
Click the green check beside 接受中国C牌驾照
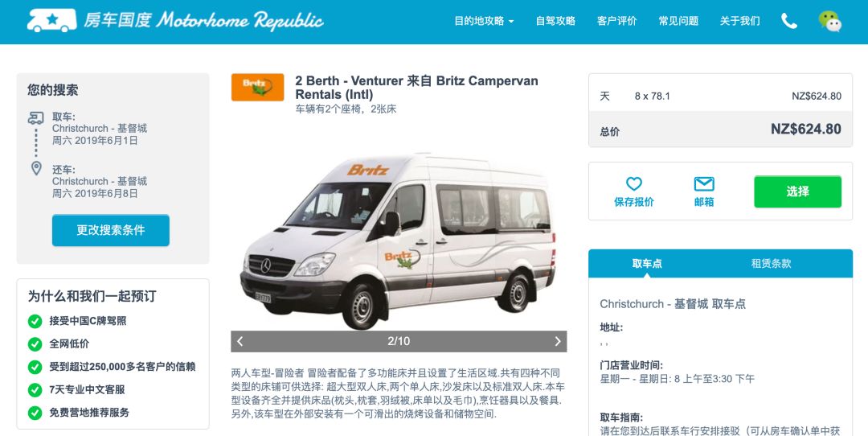35,321
